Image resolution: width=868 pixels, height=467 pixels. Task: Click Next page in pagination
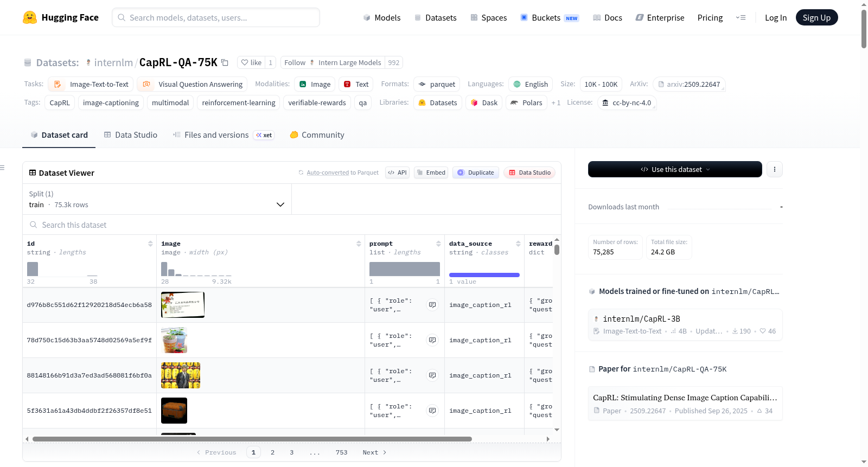coord(374,452)
